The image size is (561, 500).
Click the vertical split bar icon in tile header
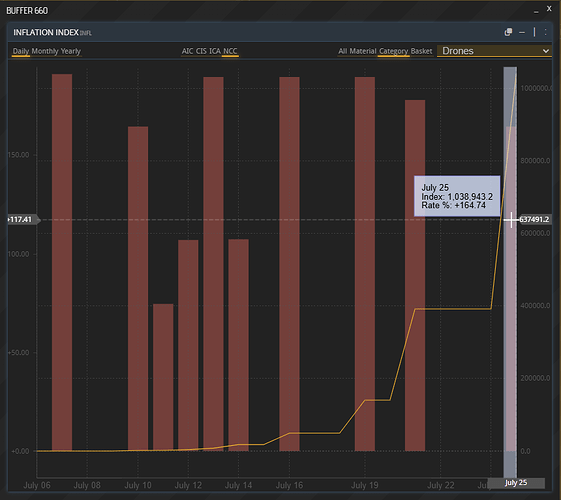point(534,32)
